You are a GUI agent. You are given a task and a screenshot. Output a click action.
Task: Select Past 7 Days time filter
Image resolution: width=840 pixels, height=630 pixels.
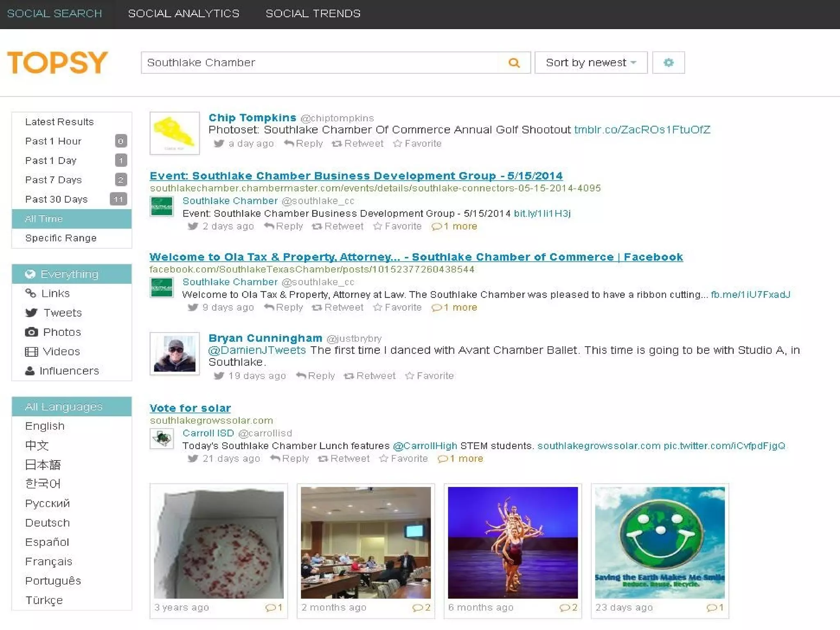(x=53, y=180)
